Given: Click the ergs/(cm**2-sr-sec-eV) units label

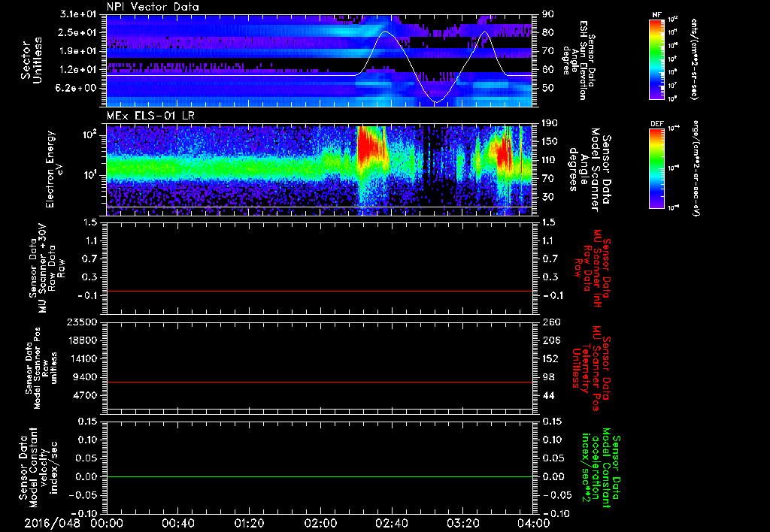Looking at the screenshot, I should (x=696, y=169).
